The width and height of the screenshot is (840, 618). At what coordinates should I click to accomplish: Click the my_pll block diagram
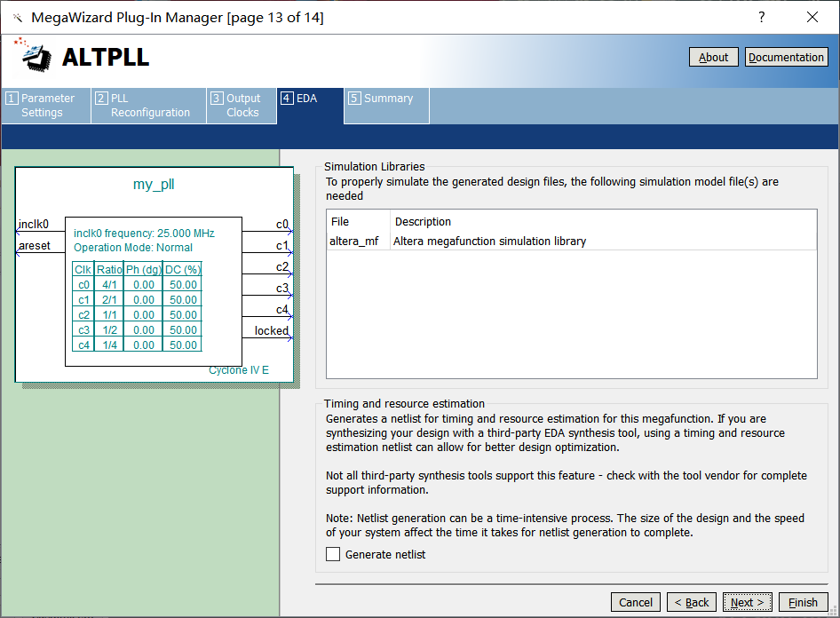tap(154, 275)
